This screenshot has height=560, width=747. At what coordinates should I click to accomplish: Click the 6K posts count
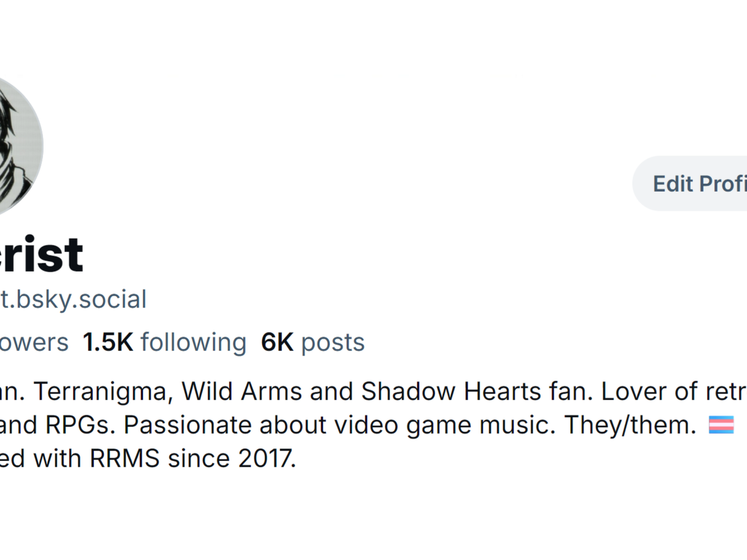pos(312,342)
